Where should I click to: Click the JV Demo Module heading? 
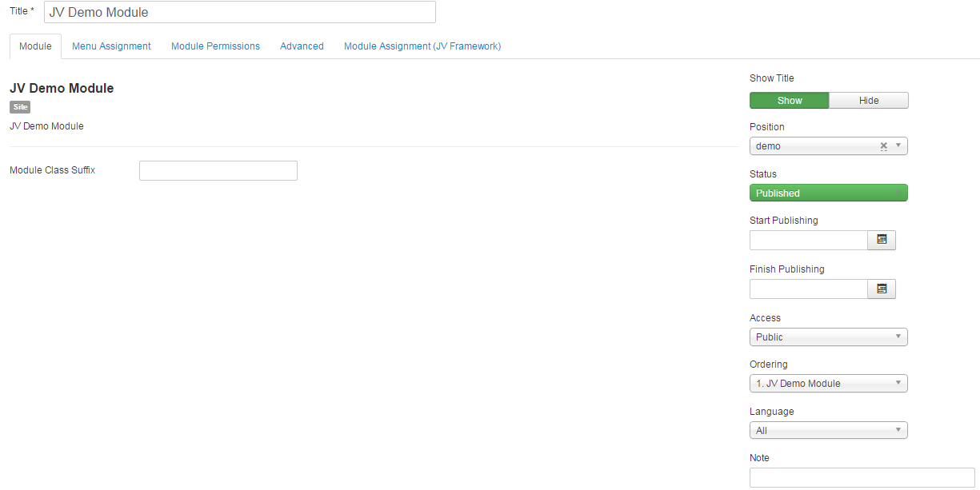pos(62,89)
